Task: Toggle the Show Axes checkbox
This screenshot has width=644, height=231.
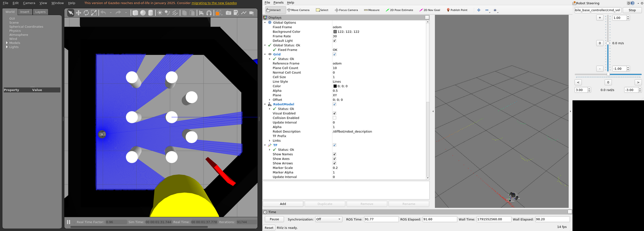Action: coord(334,159)
